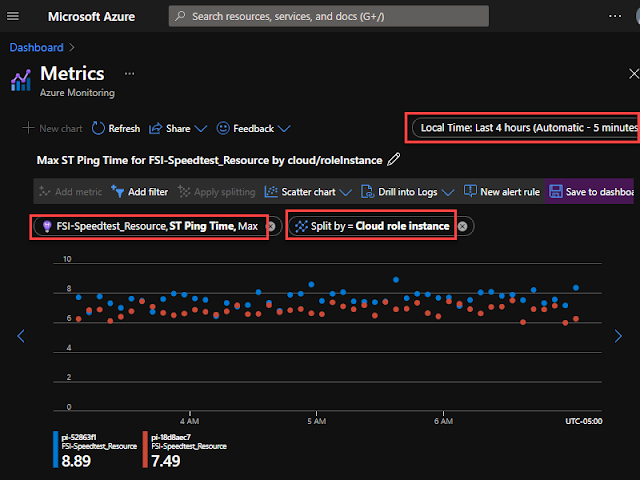The image size is (640, 480).
Task: Click the metric pill lightbulb icon
Action: pyautogui.click(x=47, y=226)
